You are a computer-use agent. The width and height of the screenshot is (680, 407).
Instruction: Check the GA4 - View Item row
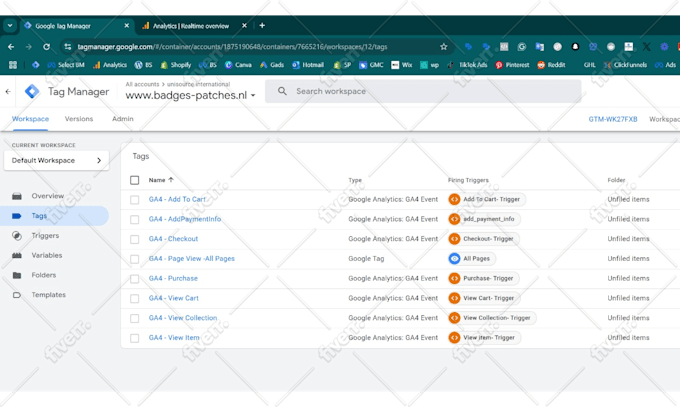134,338
